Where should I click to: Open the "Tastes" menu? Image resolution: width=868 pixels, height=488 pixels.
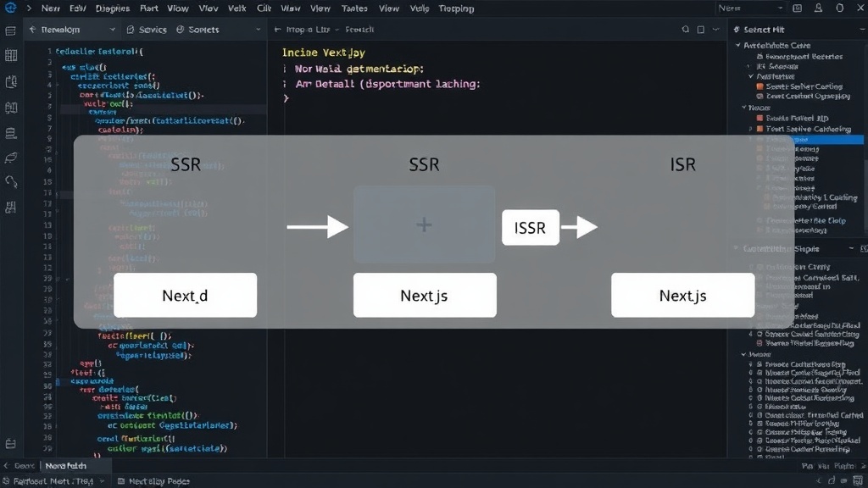pyautogui.click(x=354, y=8)
